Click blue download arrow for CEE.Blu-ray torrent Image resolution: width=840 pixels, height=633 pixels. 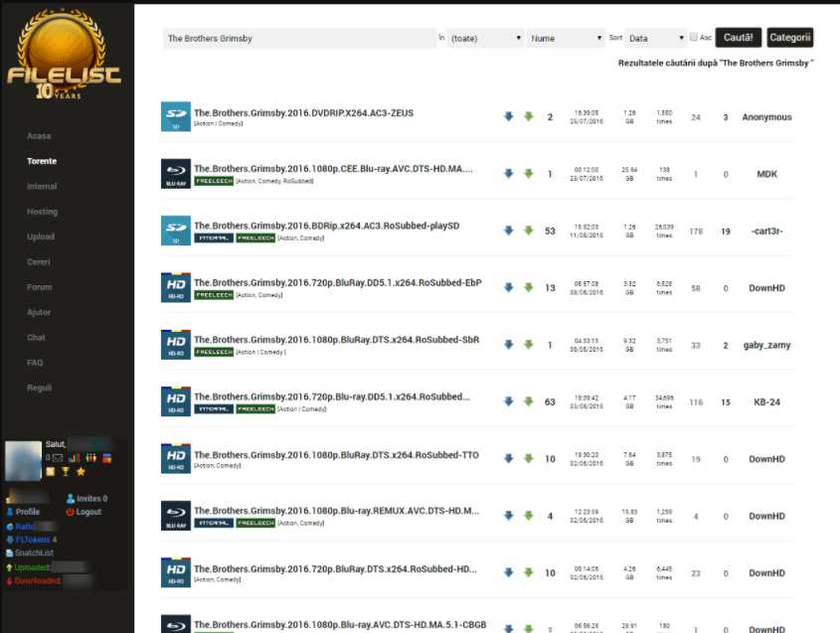508,174
